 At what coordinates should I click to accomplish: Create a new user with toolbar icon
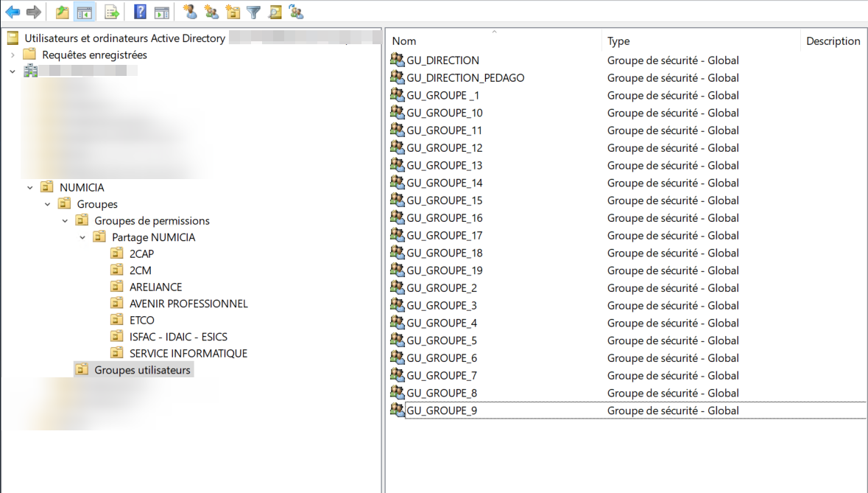(190, 12)
